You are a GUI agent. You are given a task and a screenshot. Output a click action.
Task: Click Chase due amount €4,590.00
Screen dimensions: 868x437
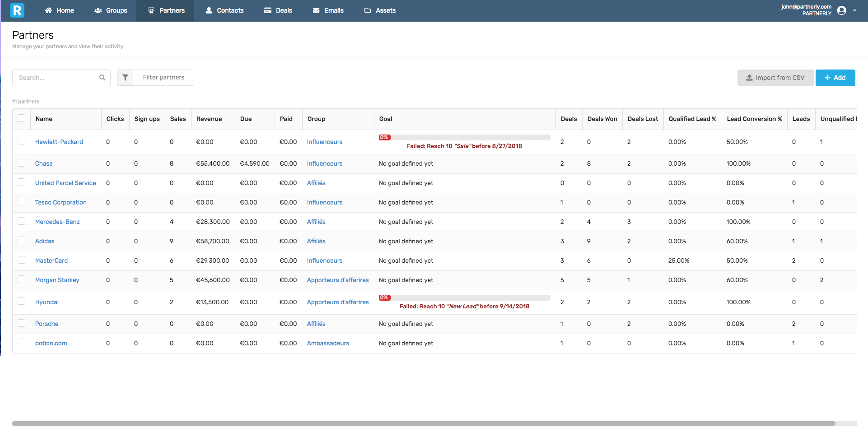(255, 163)
